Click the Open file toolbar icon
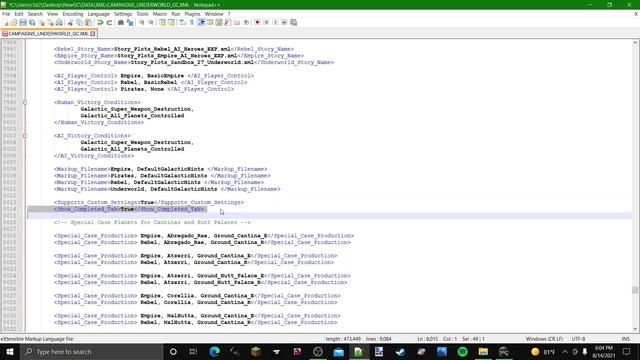This screenshot has height=360, width=640. pos(14,22)
